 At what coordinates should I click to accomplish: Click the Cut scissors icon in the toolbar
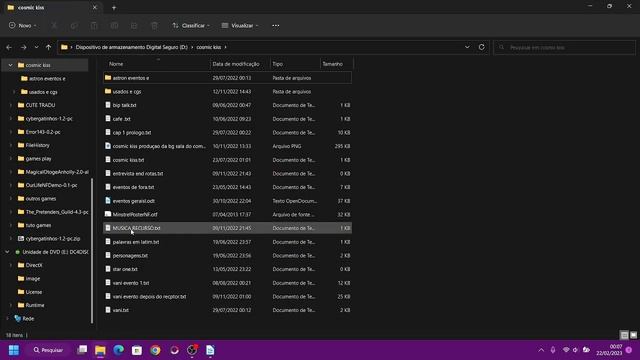click(54, 26)
